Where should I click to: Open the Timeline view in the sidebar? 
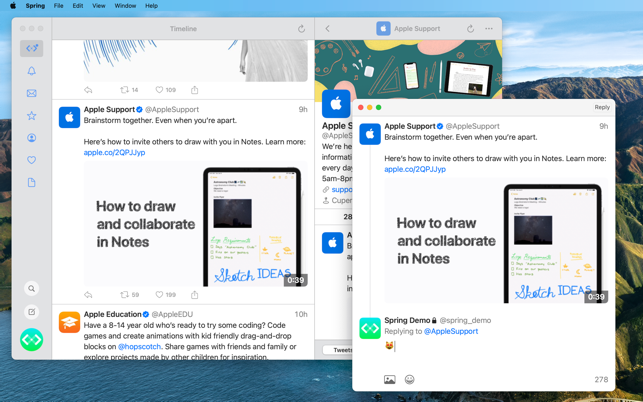pos(32,48)
